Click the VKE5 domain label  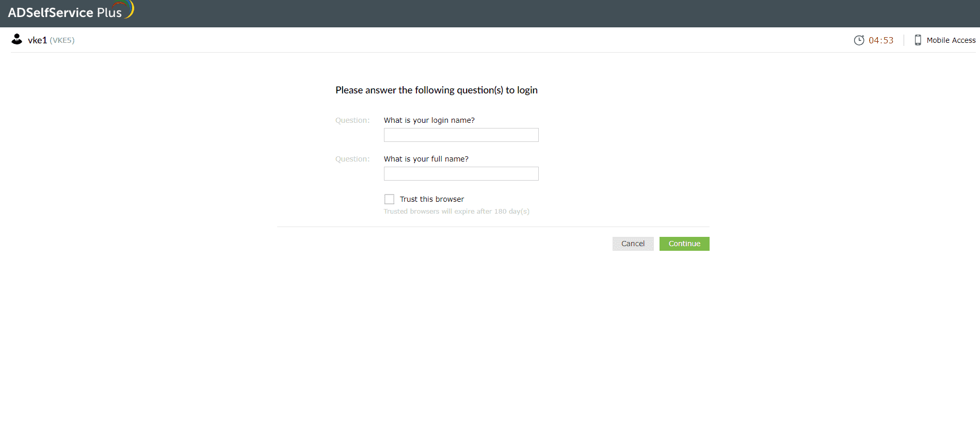(62, 40)
